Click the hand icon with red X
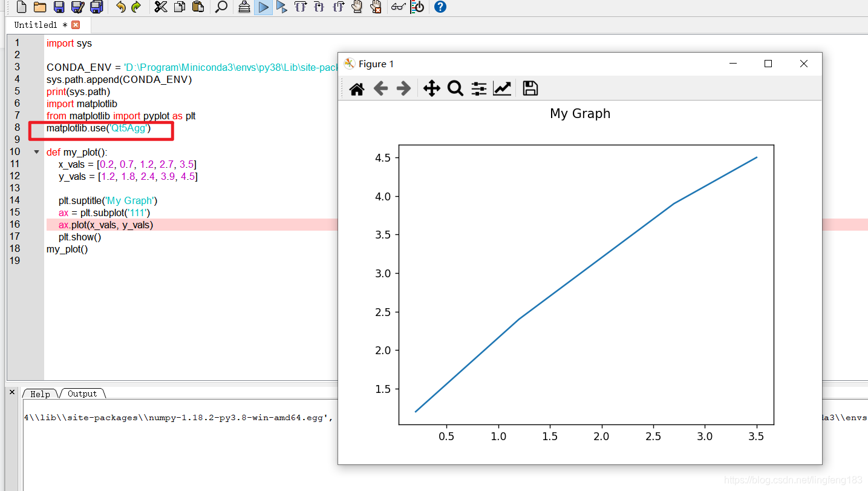Viewport: 868px width, 491px height. (x=376, y=7)
